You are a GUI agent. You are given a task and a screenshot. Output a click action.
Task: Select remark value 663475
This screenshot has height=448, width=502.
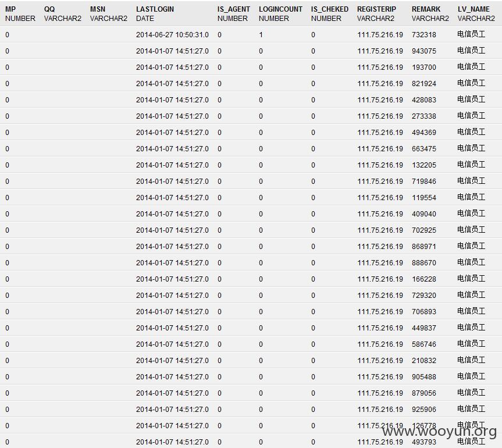tap(424, 149)
